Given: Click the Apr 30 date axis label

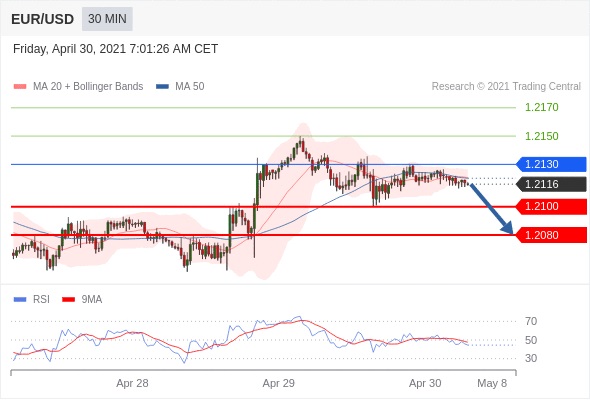Looking at the screenshot, I should (x=425, y=383).
